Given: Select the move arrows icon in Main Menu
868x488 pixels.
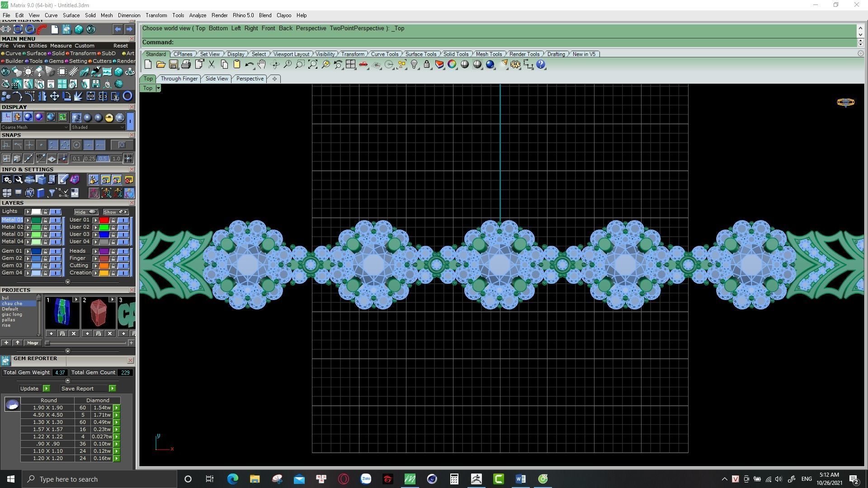Looking at the screenshot, I should coord(54,96).
